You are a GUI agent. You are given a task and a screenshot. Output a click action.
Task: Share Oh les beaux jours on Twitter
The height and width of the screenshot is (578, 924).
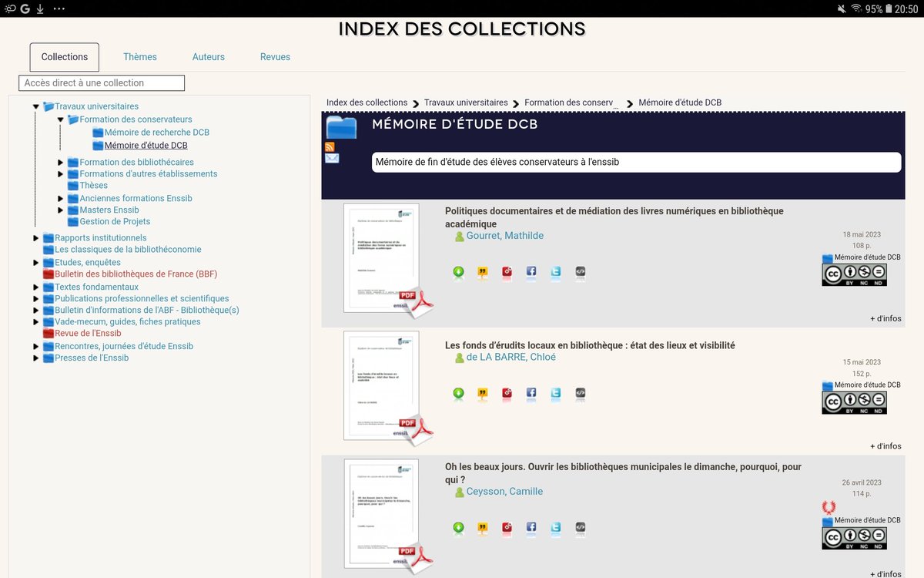point(556,528)
